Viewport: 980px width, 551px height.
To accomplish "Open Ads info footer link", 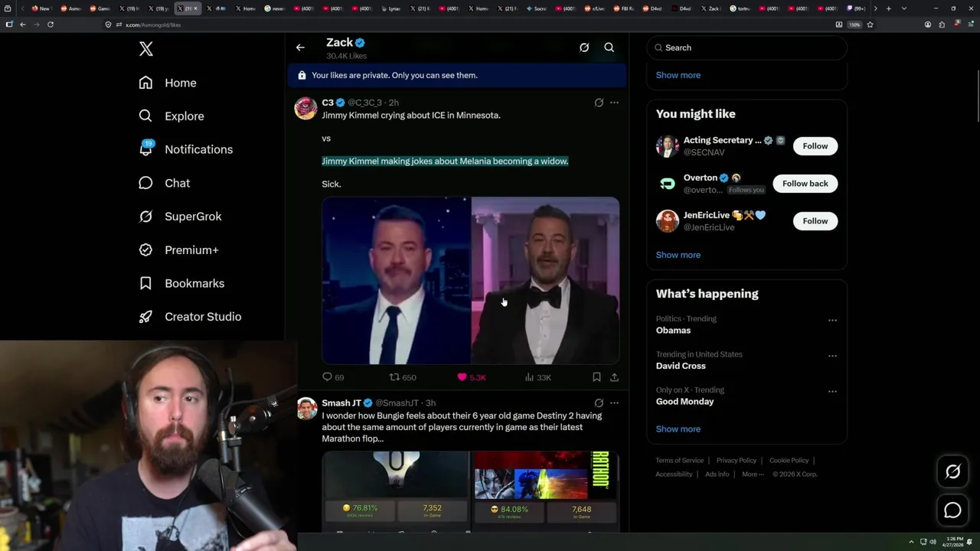I will point(717,474).
